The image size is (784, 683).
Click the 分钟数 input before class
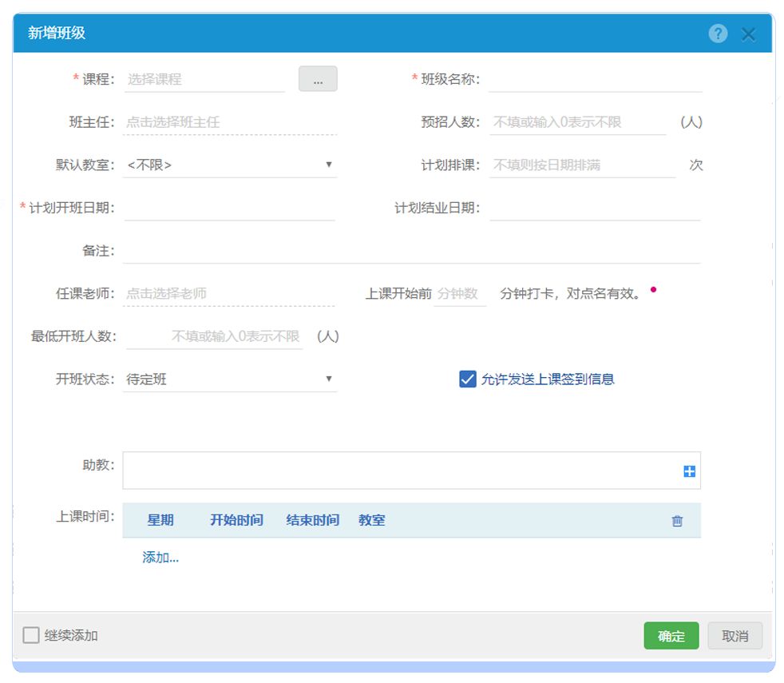click(x=459, y=293)
